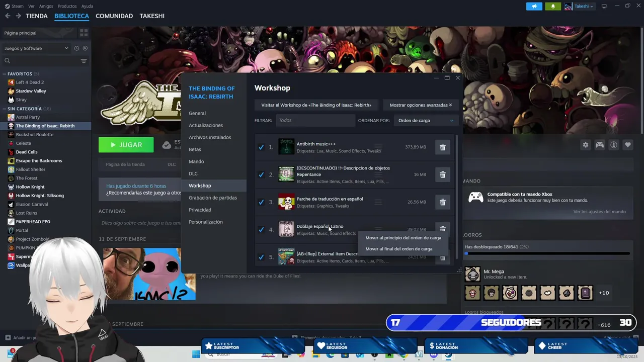The width and height of the screenshot is (644, 362).
Task: Open the Steam menu
Action: click(14, 6)
